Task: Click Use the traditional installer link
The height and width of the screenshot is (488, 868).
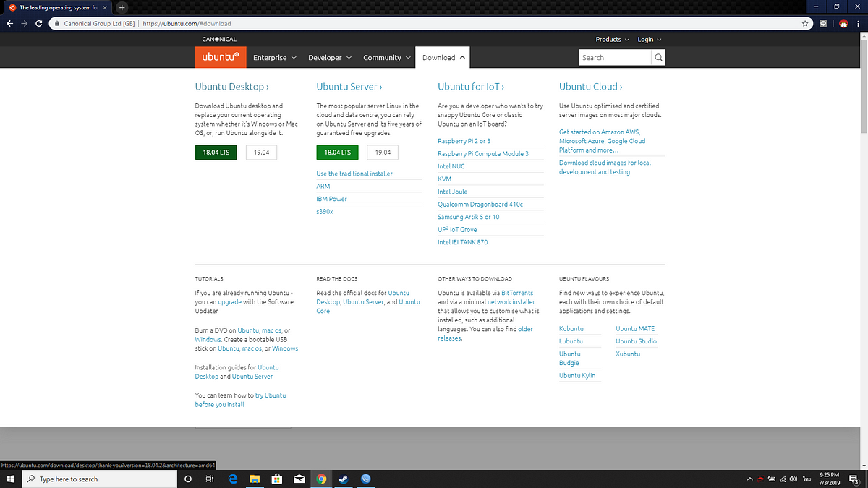Action: click(354, 174)
